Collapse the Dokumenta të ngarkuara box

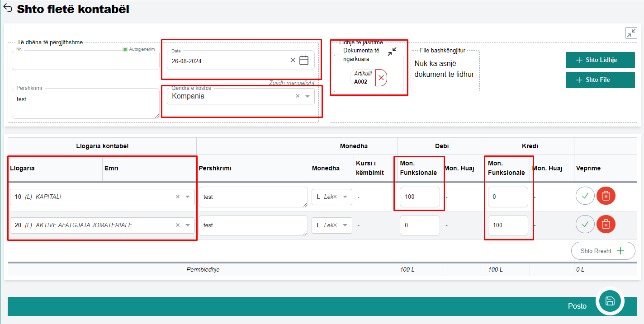pyautogui.click(x=392, y=52)
